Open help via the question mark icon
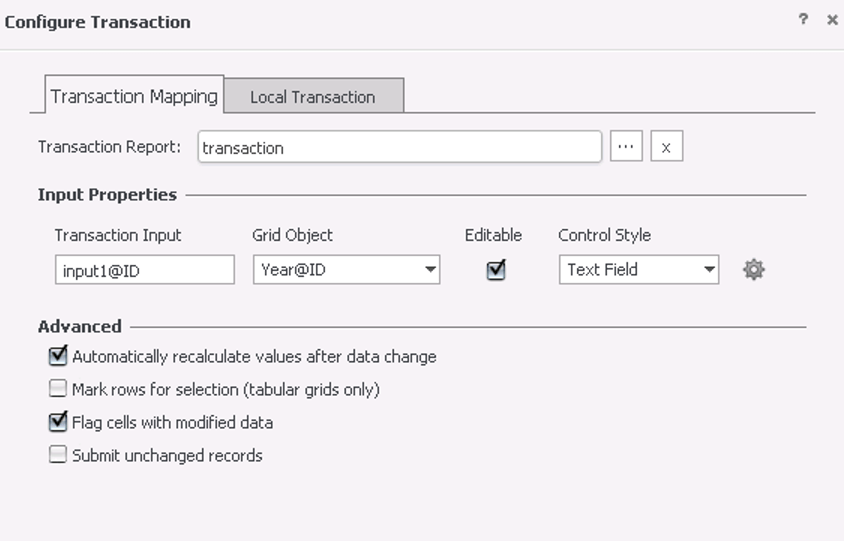844x541 pixels. 803,20
